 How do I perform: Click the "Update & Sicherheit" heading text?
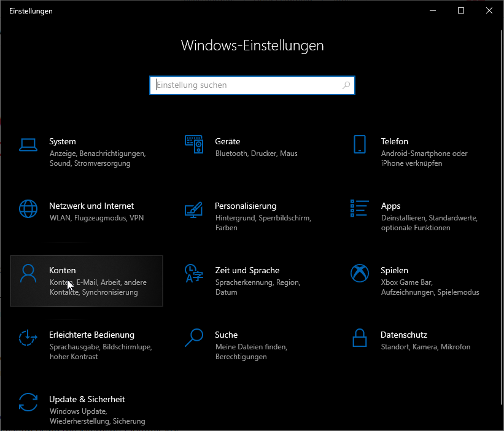click(87, 399)
